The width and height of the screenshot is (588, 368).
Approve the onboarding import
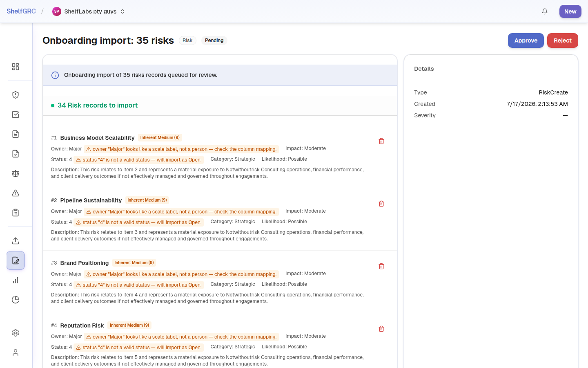(526, 40)
